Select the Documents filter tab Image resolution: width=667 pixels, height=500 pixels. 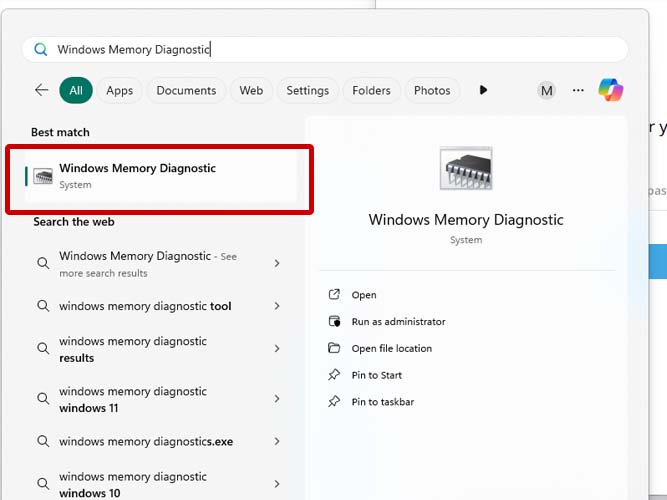click(x=186, y=90)
